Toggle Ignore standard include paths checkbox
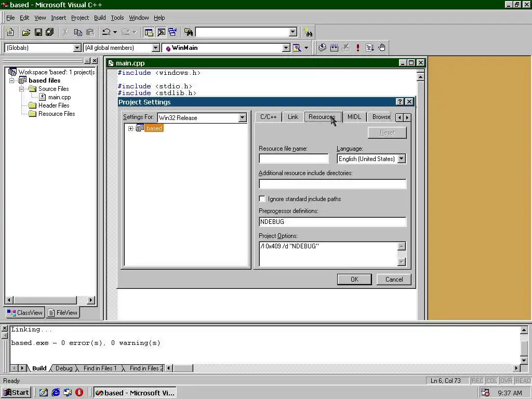 pyautogui.click(x=262, y=199)
